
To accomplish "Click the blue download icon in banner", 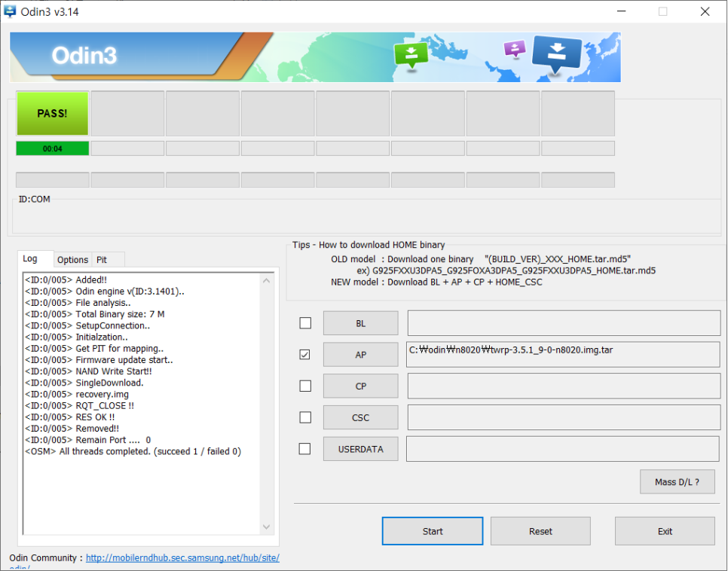I will [557, 55].
